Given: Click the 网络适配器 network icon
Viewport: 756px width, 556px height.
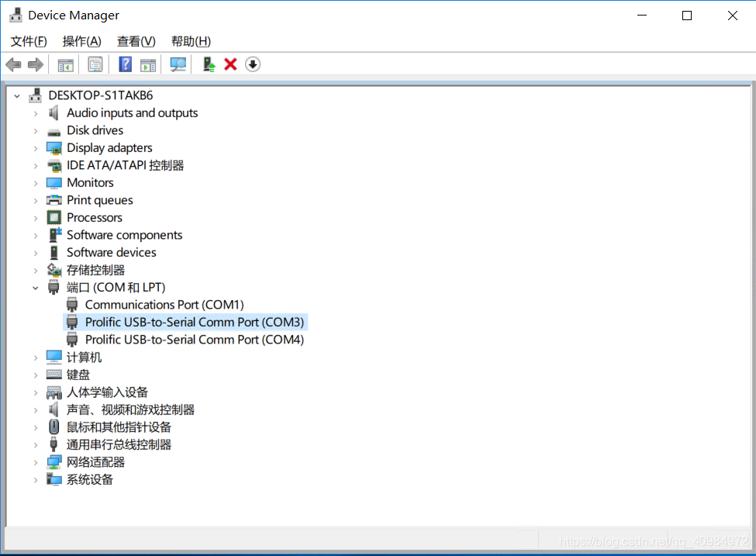Looking at the screenshot, I should tap(54, 462).
